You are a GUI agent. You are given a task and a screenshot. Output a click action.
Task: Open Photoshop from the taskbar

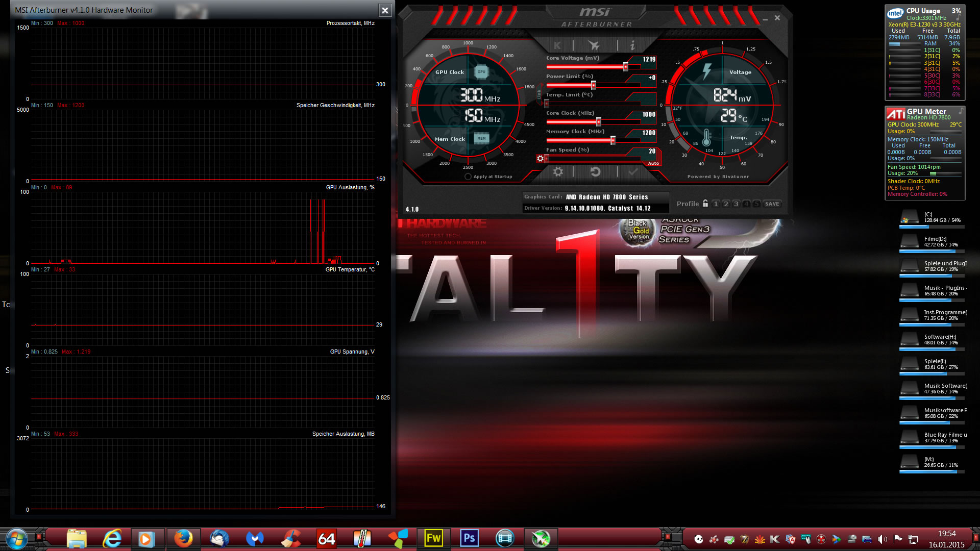pos(469,538)
